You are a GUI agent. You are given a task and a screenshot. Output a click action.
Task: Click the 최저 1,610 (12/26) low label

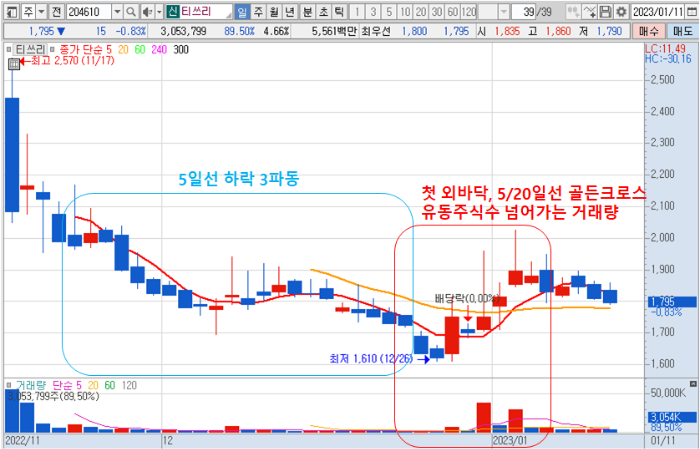click(x=371, y=358)
